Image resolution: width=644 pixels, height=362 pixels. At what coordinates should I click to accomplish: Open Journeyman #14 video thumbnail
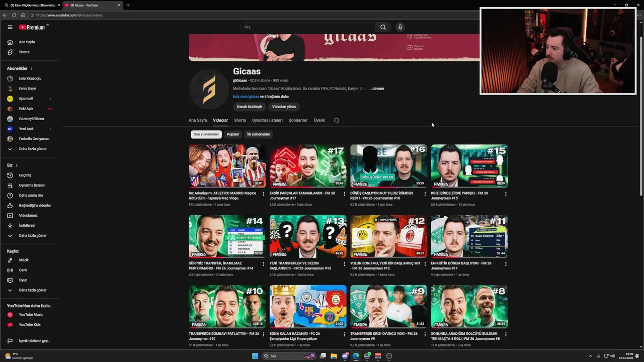coord(227,236)
